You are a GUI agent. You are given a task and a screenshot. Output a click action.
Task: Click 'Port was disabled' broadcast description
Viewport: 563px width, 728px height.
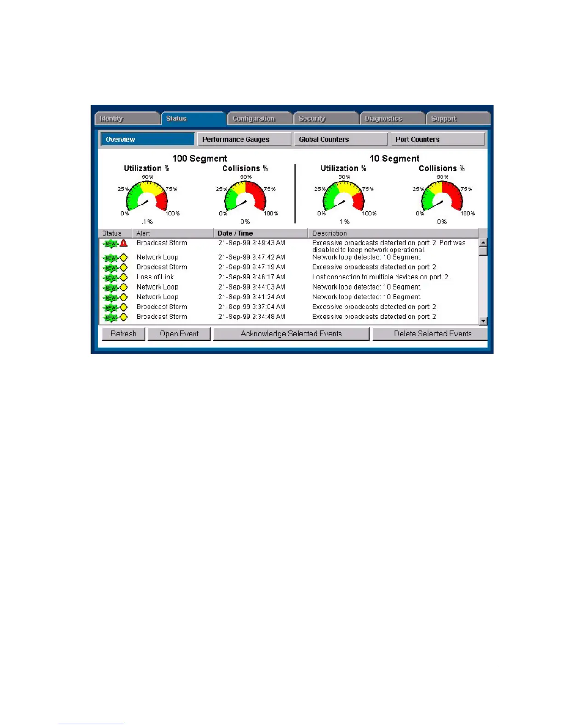click(389, 246)
